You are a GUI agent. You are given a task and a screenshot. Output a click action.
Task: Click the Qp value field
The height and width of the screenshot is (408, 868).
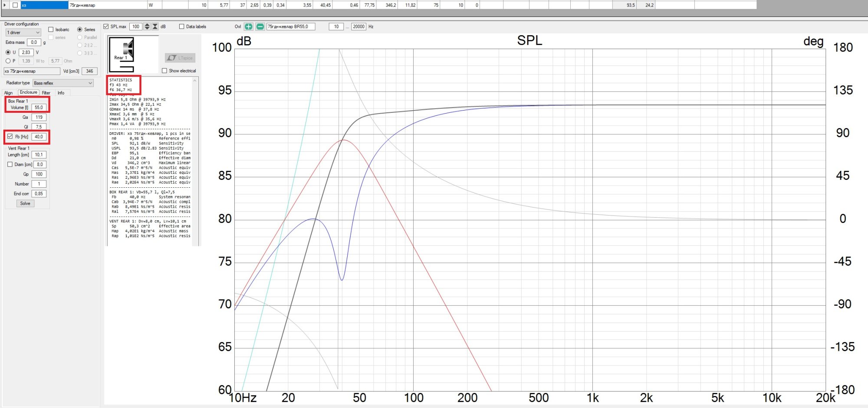point(39,174)
